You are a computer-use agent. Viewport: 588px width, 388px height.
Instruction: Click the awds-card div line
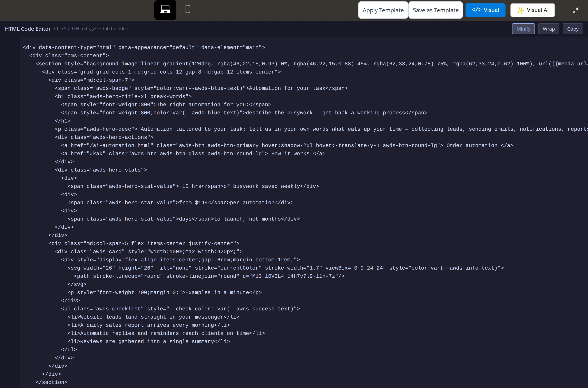149,251
